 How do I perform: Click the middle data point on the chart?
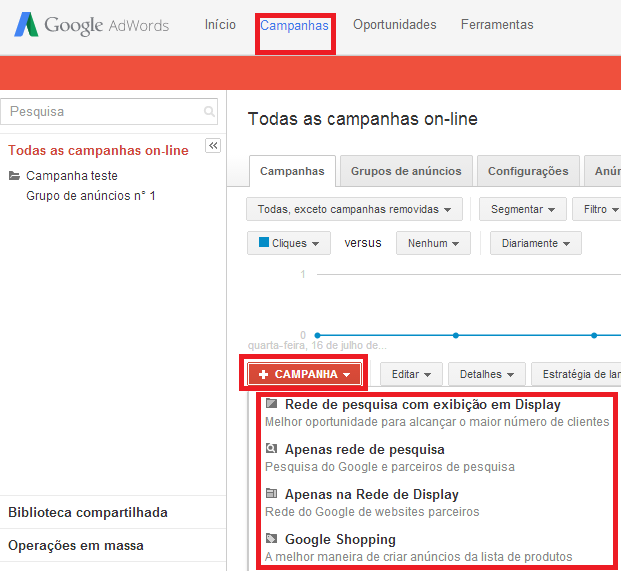(456, 335)
